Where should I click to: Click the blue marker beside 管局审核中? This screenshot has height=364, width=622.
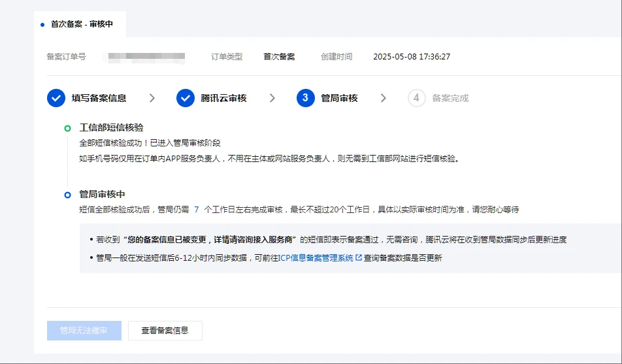click(x=67, y=195)
